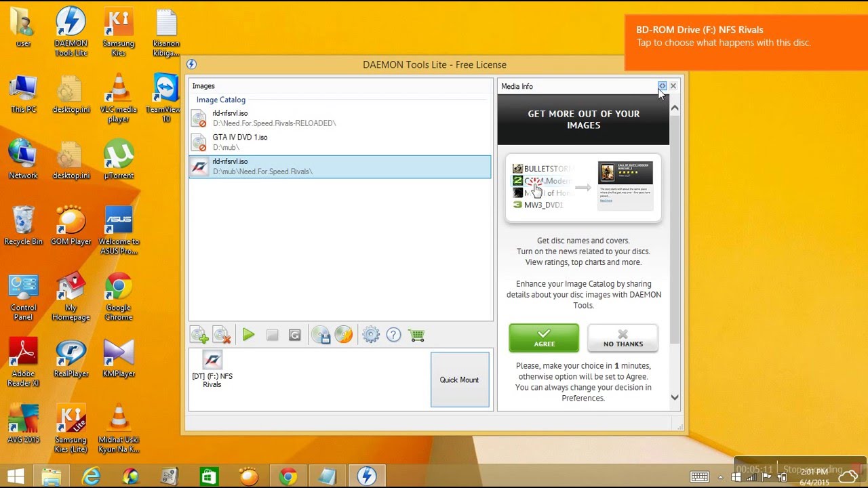The width and height of the screenshot is (868, 488).
Task: Open the Welcome to ASUS Pro desktop shortcut
Action: (x=118, y=231)
